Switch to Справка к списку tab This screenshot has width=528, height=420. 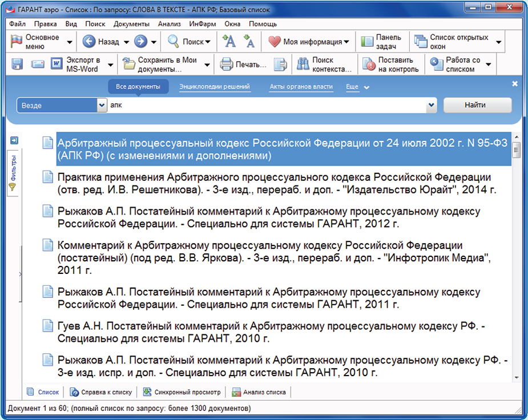[101, 392]
